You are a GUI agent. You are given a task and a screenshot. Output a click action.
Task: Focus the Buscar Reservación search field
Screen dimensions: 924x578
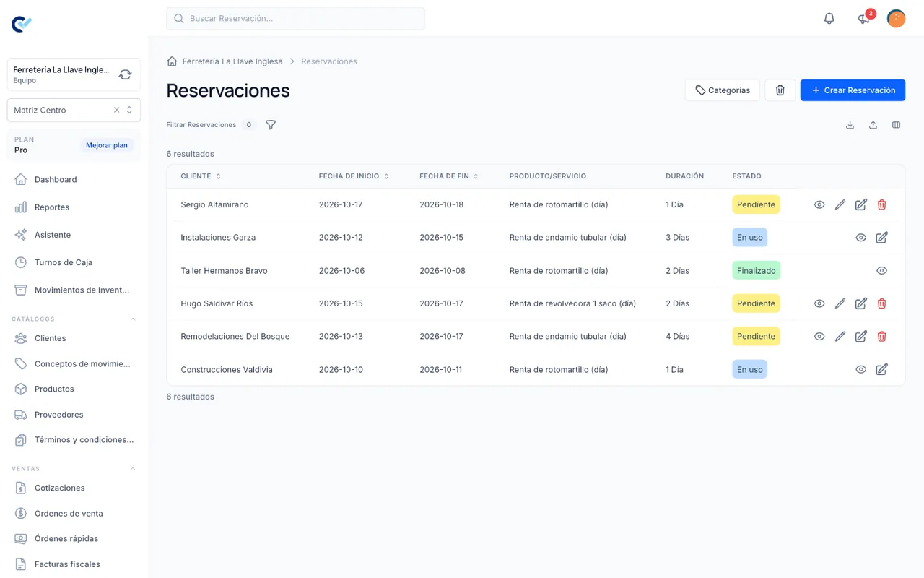pyautogui.click(x=295, y=19)
